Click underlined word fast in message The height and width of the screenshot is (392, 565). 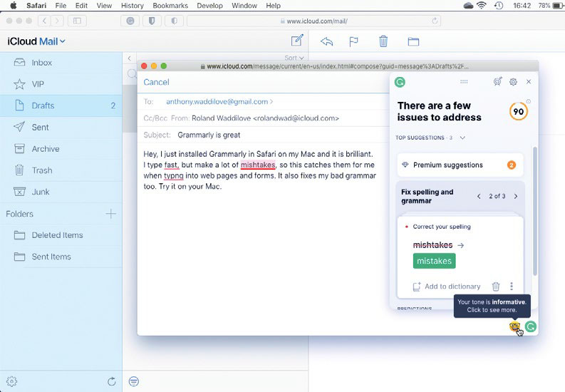pos(172,165)
